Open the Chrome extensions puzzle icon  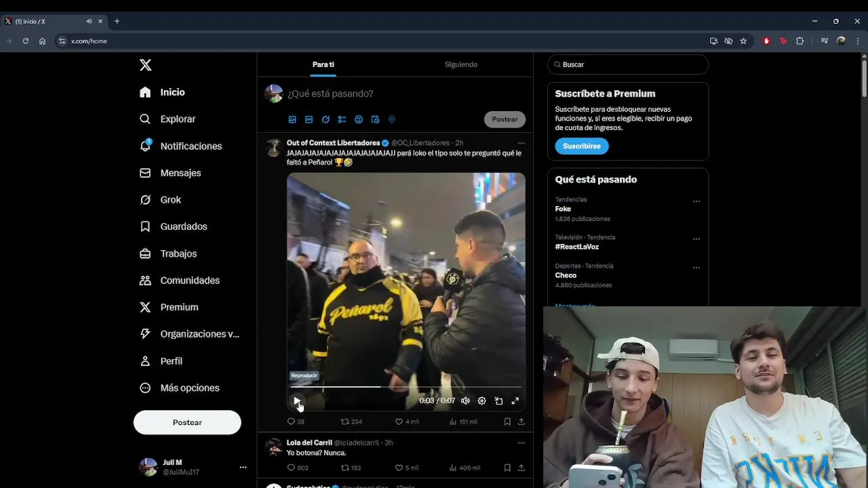point(800,41)
